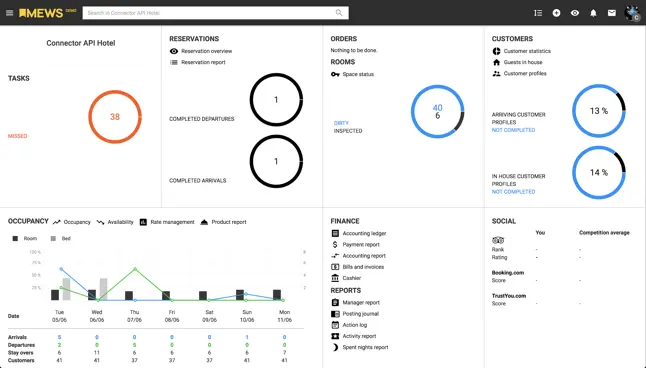
Task: Click the Customer statistics pie icon
Action: [x=496, y=51]
